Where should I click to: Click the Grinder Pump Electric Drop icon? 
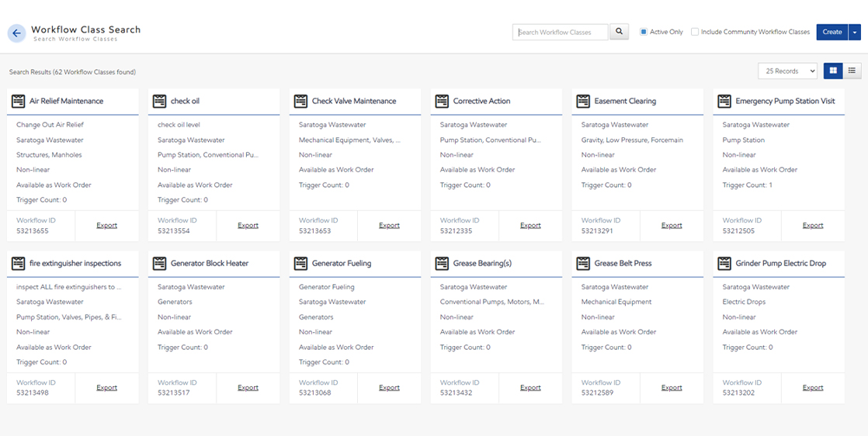click(x=724, y=263)
